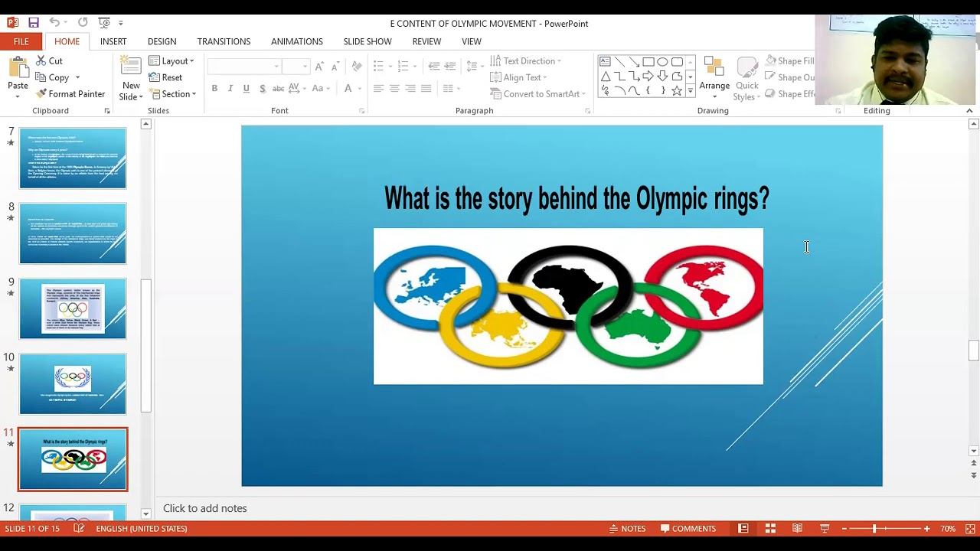Toggle Justify alignment button

(426, 89)
